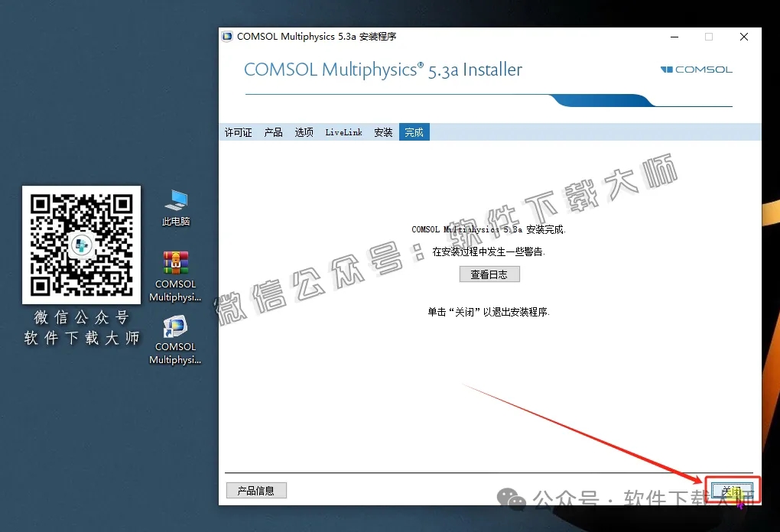
Task: Click 关闭 to exit the installer
Action: click(x=730, y=490)
